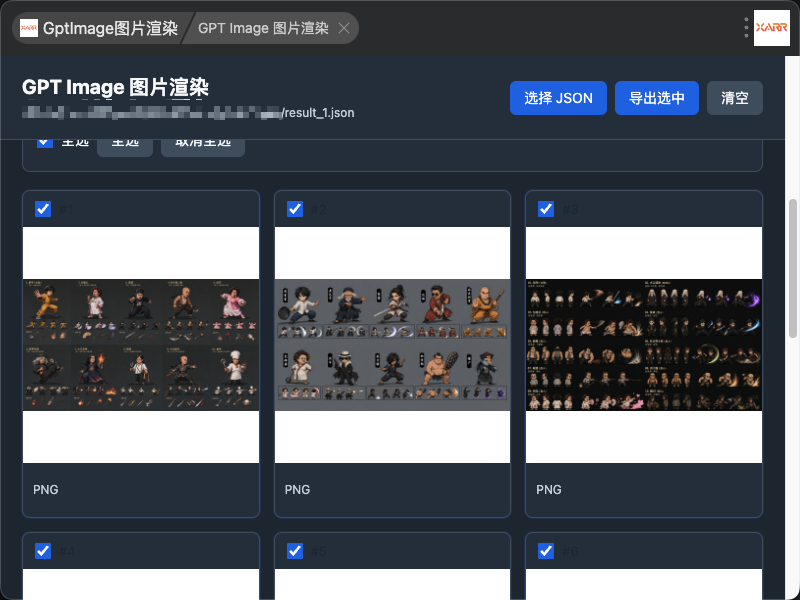800x600 pixels.
Task: Open image #2 thumbnail with gray background
Action: click(392, 345)
